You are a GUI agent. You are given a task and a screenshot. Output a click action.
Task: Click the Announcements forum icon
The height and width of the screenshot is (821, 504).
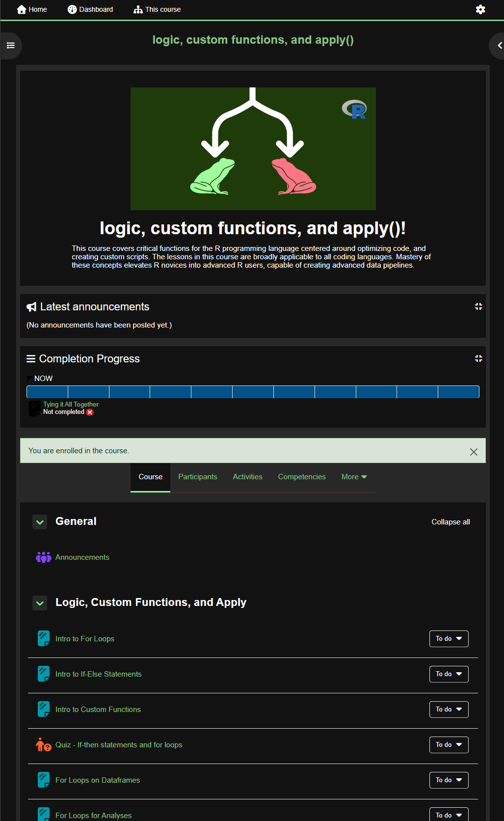point(44,557)
